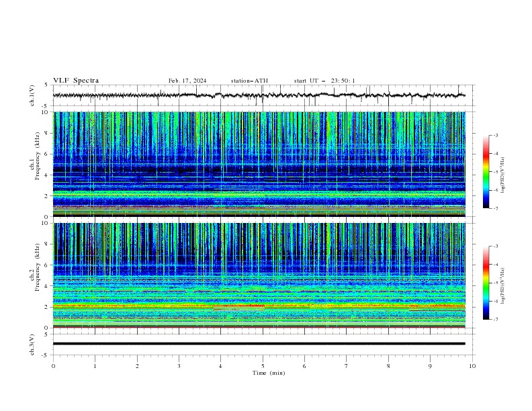Click the "-6" tick on ch.2 colorbar
The width and height of the screenshot is (532, 411).
tap(496, 301)
